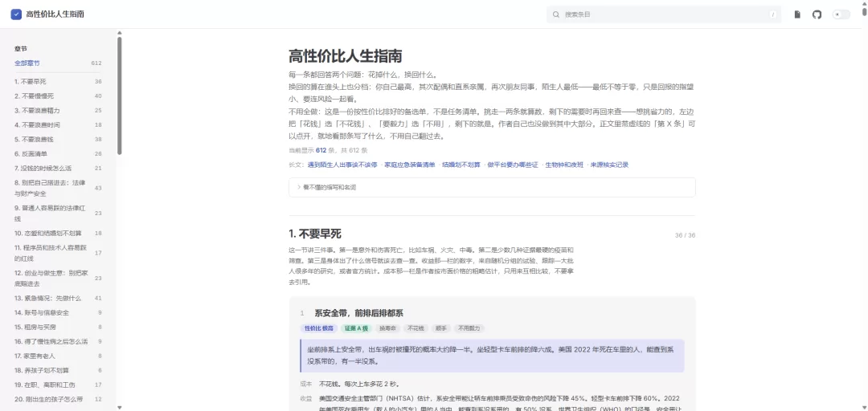Viewport: 868px width, 411px height.
Task: Click the sidebar scrollbar down arrow
Action: (119, 408)
